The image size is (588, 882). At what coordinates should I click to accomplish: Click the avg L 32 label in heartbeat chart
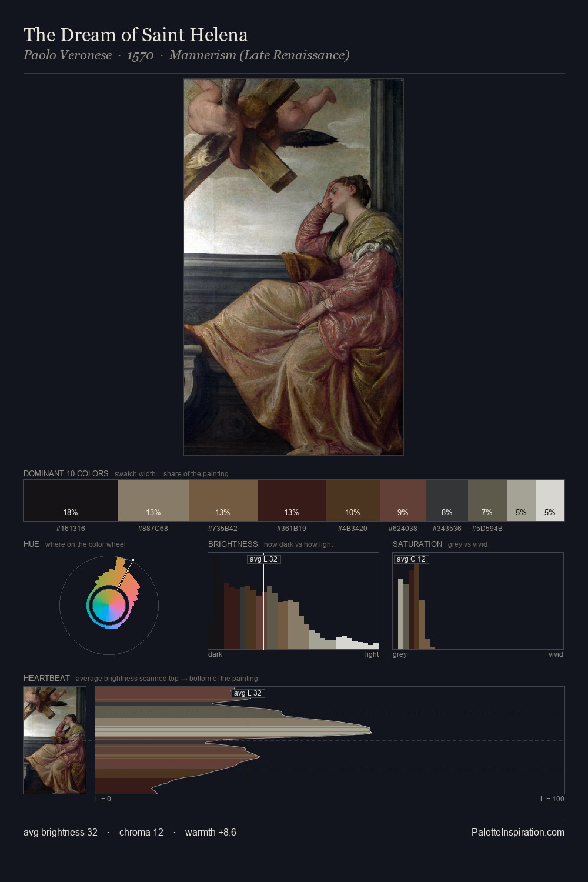click(248, 693)
